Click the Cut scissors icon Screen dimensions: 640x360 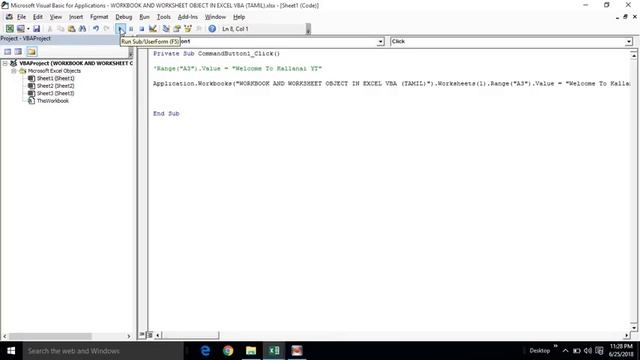(x=50, y=29)
